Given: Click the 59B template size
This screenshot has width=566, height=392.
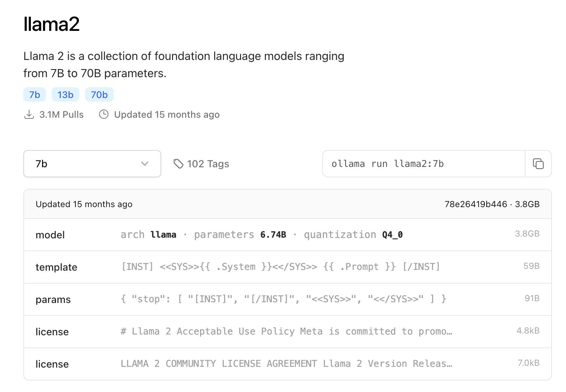Looking at the screenshot, I should 532,266.
